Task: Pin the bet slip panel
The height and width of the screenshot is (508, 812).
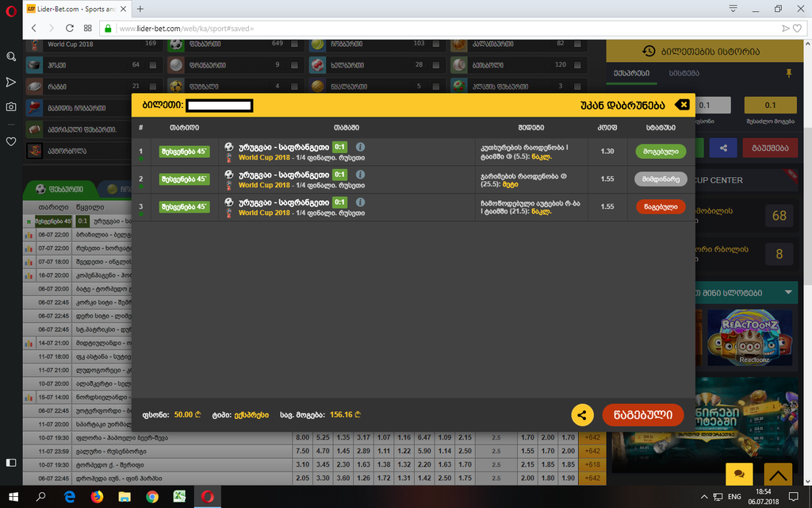Action: (789, 74)
